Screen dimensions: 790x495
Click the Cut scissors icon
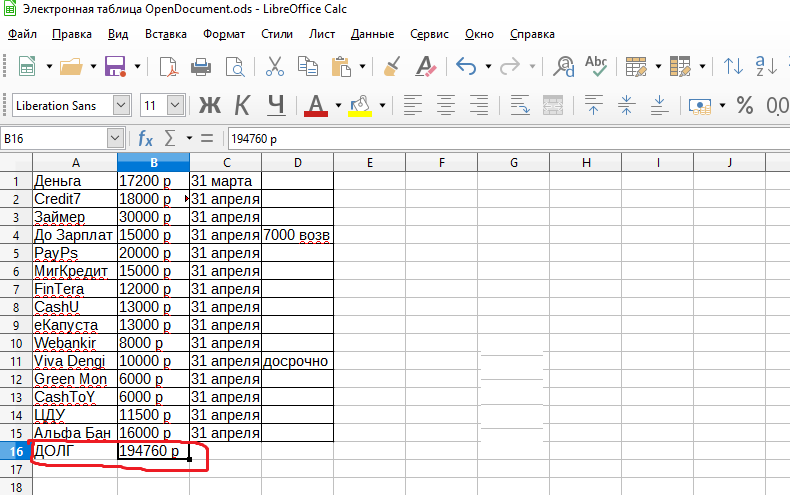click(275, 67)
